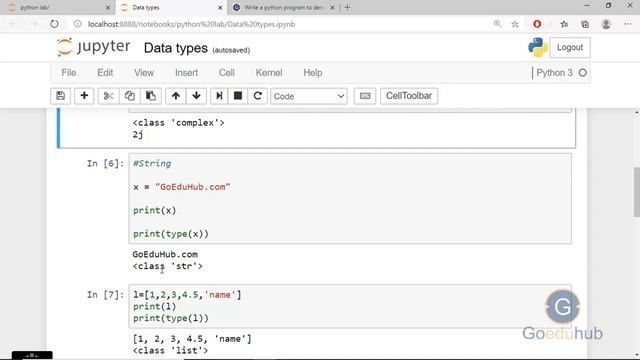Viewport: 640px width, 360px height.
Task: Open the Edit menu
Action: [x=105, y=73]
